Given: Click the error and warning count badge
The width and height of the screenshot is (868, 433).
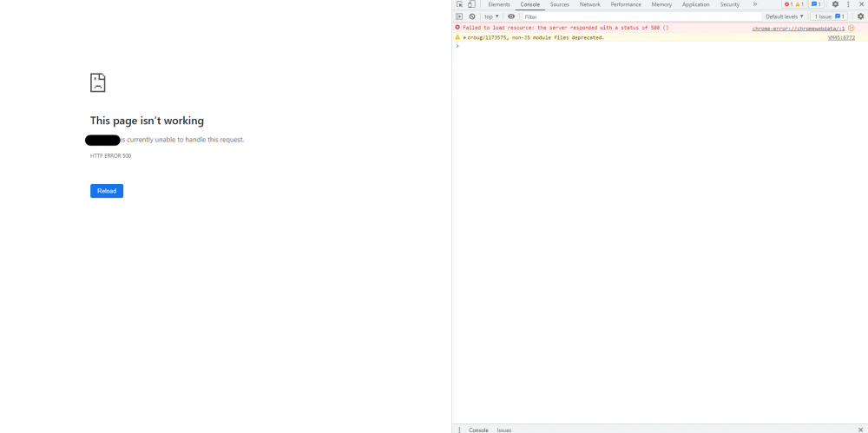Looking at the screenshot, I should [794, 4].
